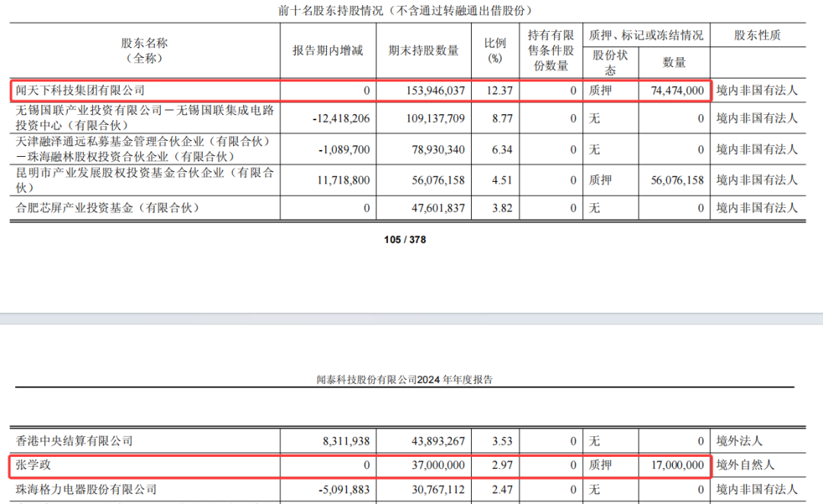The width and height of the screenshot is (823, 504).
Task: Click the 质押、标记或冻结情况 header
Action: click(x=645, y=35)
